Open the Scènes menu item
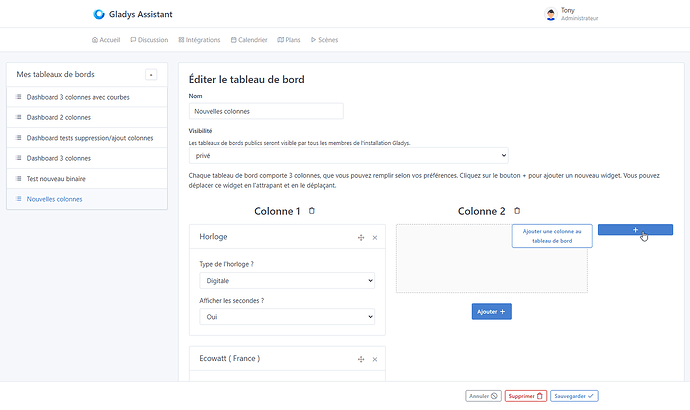Screen dimensions: 690x410 [x=324, y=40]
